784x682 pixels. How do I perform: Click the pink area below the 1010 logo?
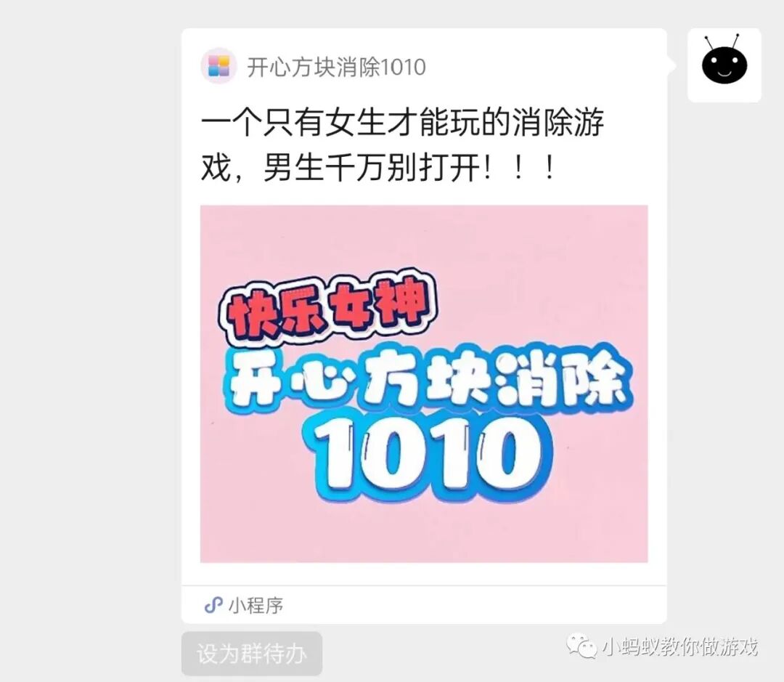point(424,533)
